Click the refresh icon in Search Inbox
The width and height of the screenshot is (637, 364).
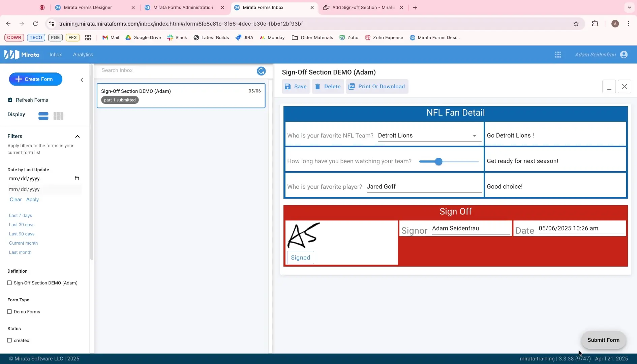pyautogui.click(x=261, y=71)
